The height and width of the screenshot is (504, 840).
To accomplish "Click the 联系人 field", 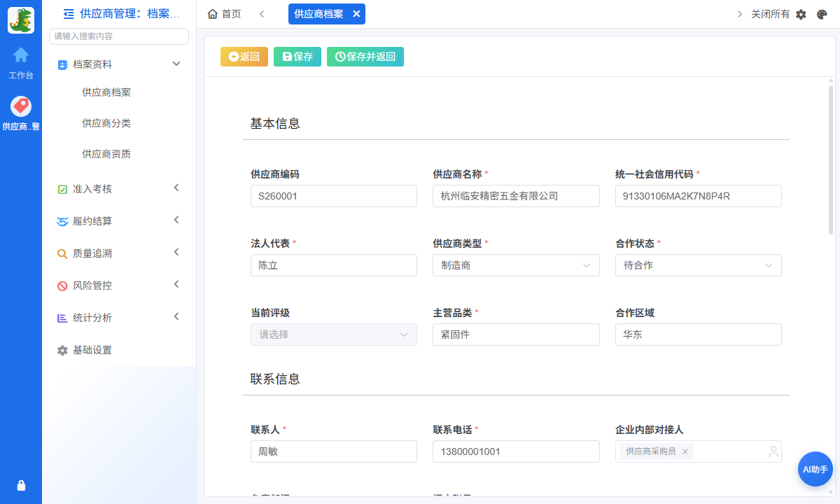I will coord(334,451).
